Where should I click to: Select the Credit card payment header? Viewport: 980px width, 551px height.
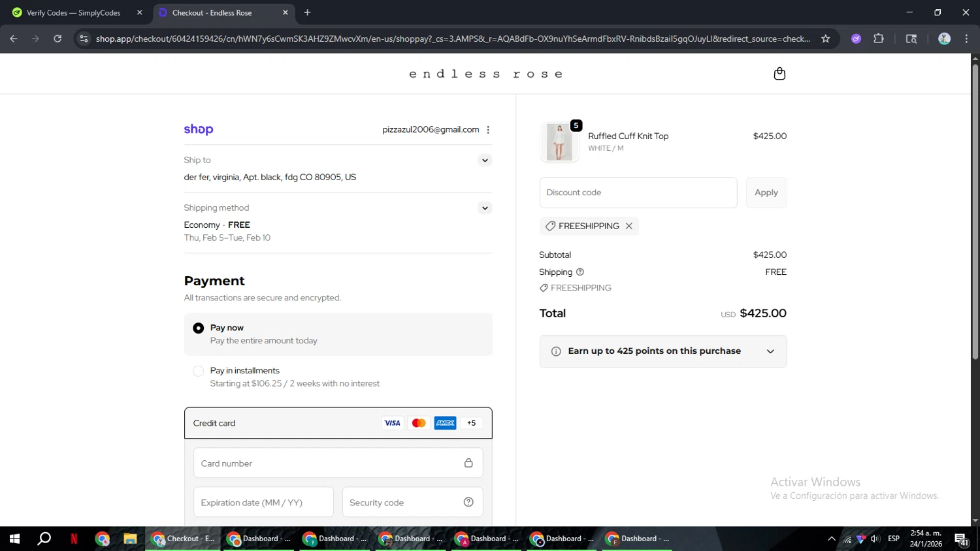(338, 423)
